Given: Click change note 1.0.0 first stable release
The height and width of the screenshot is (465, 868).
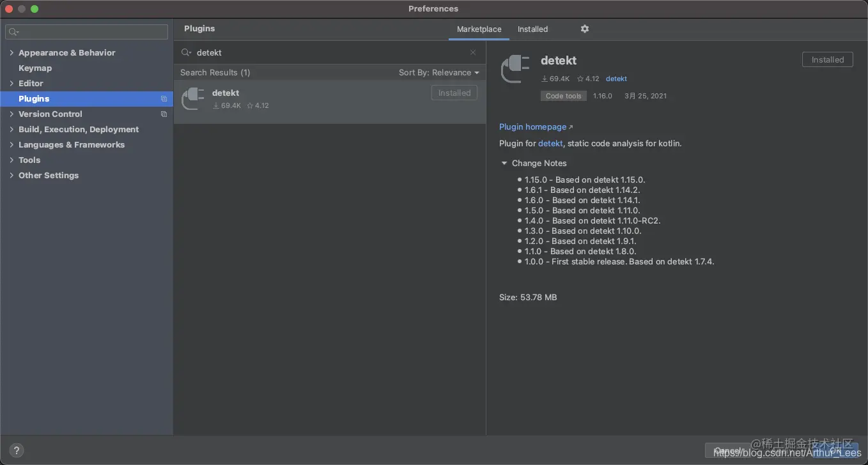Looking at the screenshot, I should (x=619, y=262).
